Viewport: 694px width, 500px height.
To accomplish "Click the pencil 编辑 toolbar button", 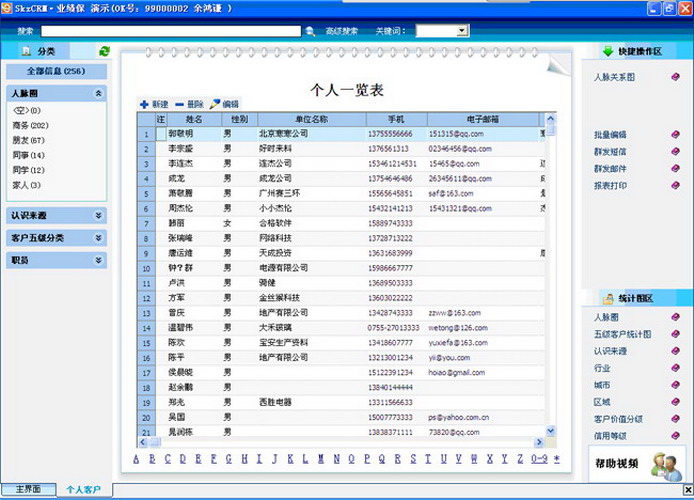I will [x=224, y=104].
